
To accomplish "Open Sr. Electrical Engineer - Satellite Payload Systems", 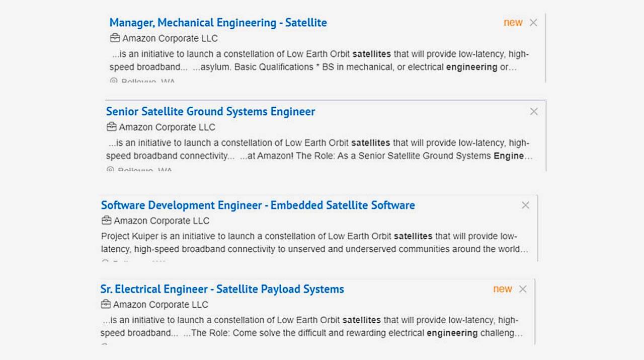I will pyautogui.click(x=222, y=289).
